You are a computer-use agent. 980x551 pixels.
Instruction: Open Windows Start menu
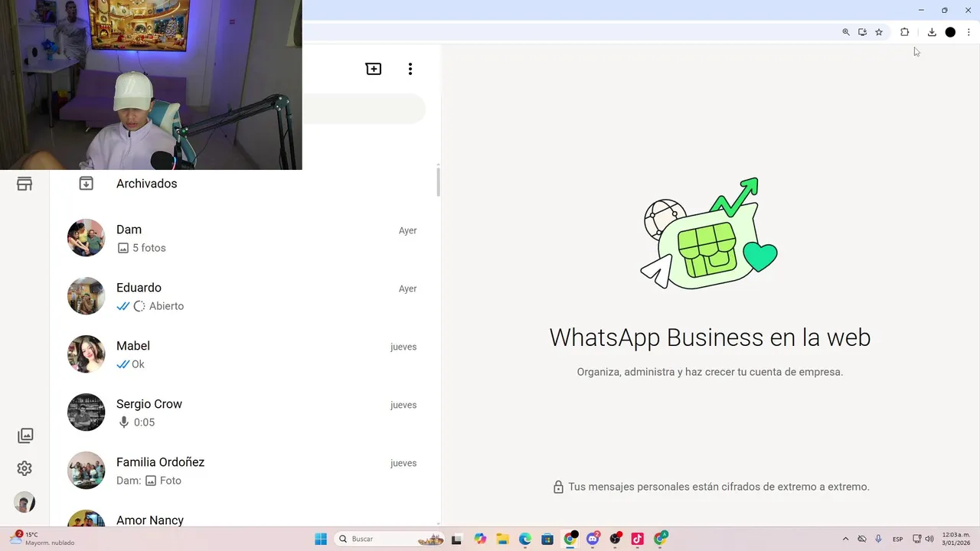point(321,539)
